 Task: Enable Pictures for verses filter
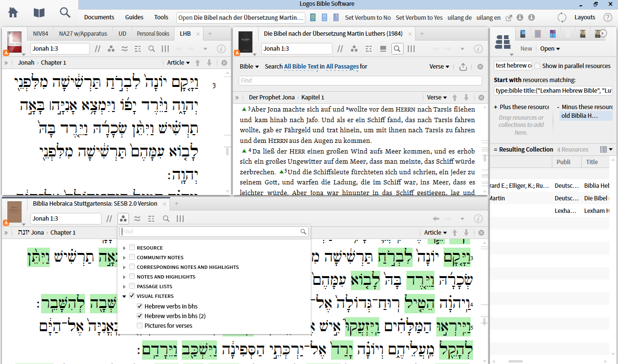pos(140,325)
